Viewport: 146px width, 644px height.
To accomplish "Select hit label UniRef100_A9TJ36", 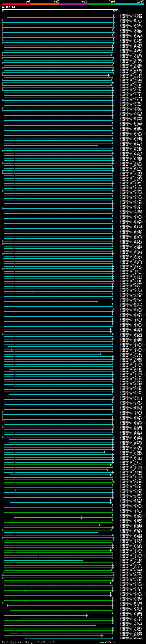I will (x=131, y=72).
